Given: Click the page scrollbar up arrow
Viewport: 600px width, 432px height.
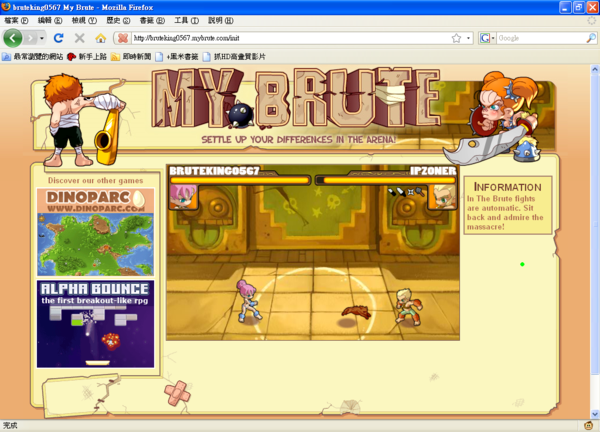Looking at the screenshot, I should (x=595, y=70).
